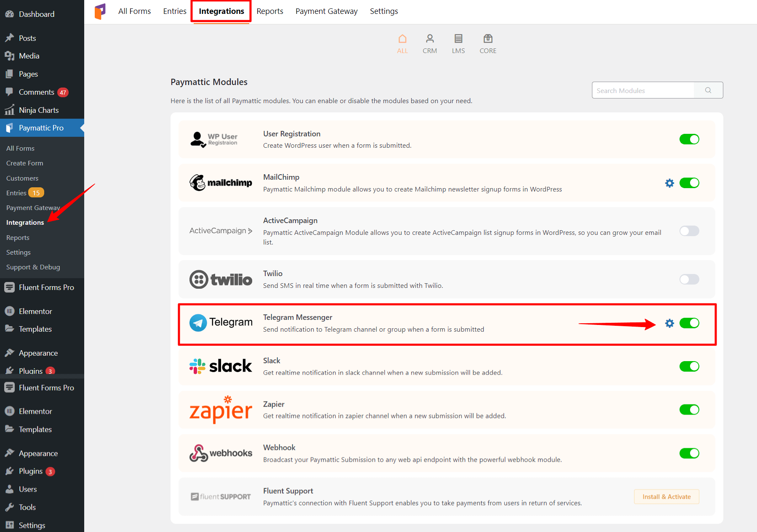The width and height of the screenshot is (757, 532).
Task: Open the Settings top tab
Action: (x=384, y=11)
